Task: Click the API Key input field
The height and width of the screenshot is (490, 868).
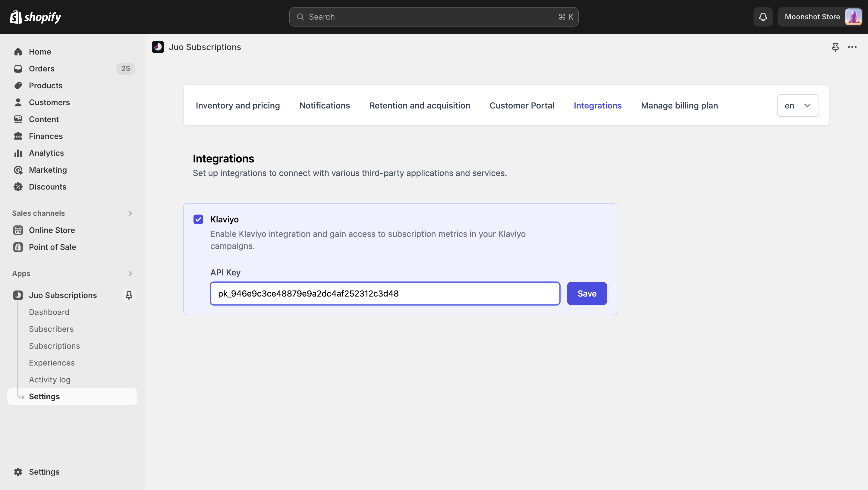Action: 385,294
